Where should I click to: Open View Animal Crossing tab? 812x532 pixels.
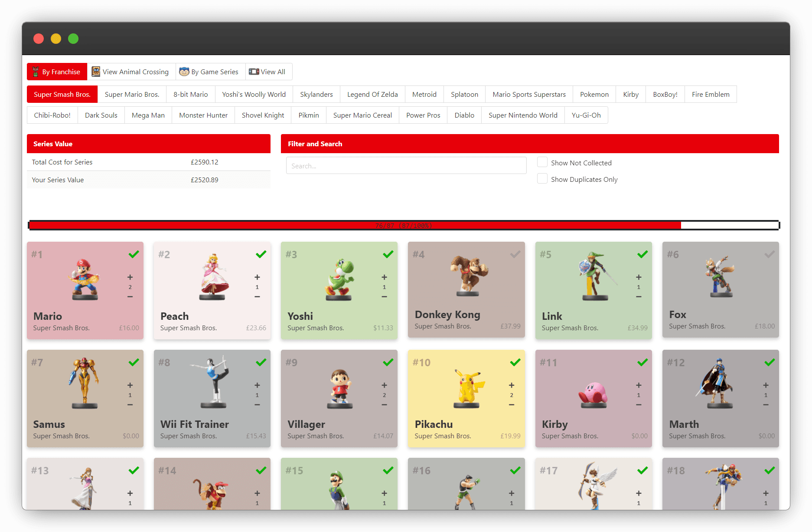[x=131, y=72]
